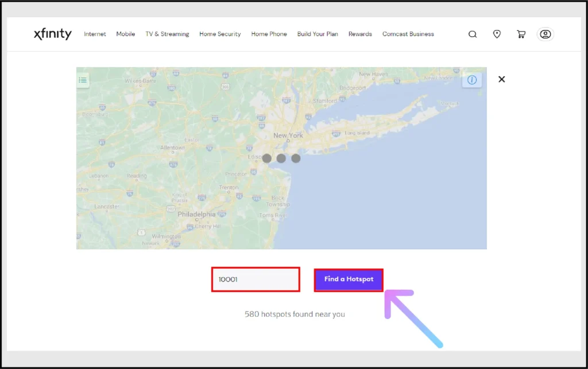Click the New York label on map
This screenshot has height=369, width=588.
tap(288, 135)
